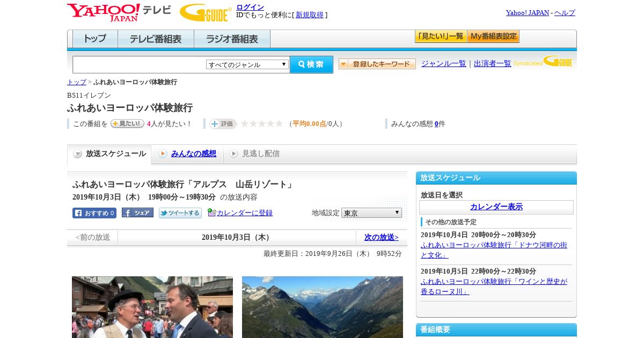
Task: Open the すべてのジャンル dropdown
Action: pyautogui.click(x=247, y=64)
